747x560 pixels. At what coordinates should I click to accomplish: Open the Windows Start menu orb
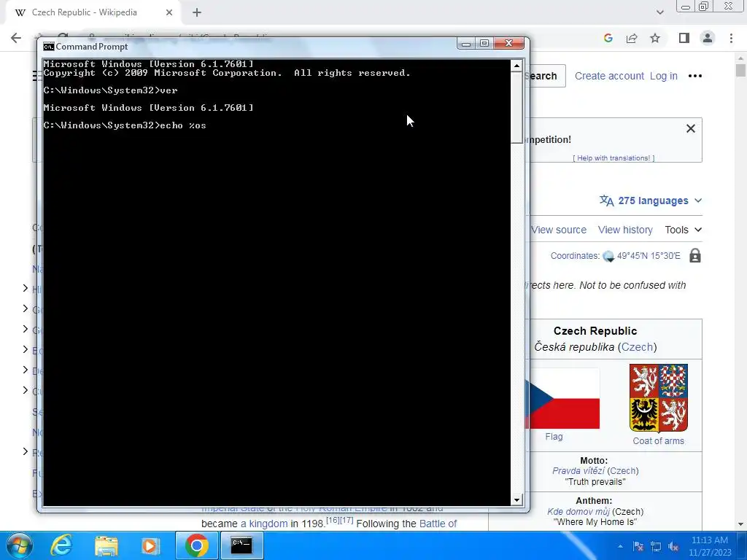pos(19,545)
